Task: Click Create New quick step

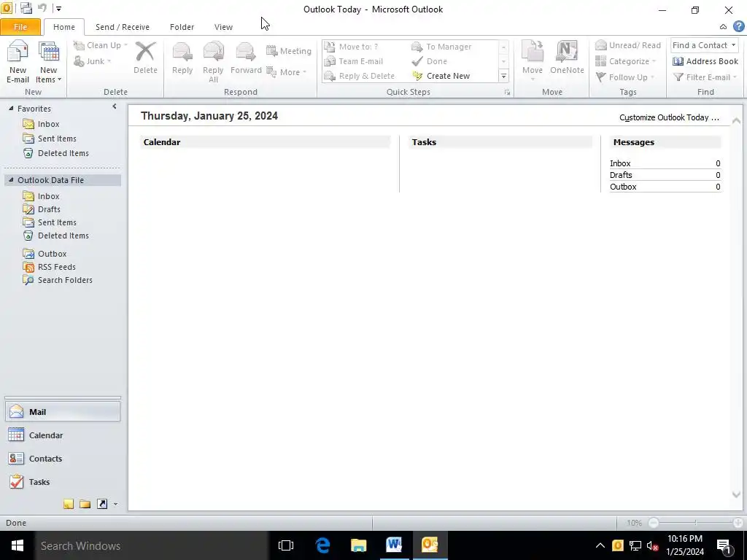Action: pyautogui.click(x=441, y=76)
